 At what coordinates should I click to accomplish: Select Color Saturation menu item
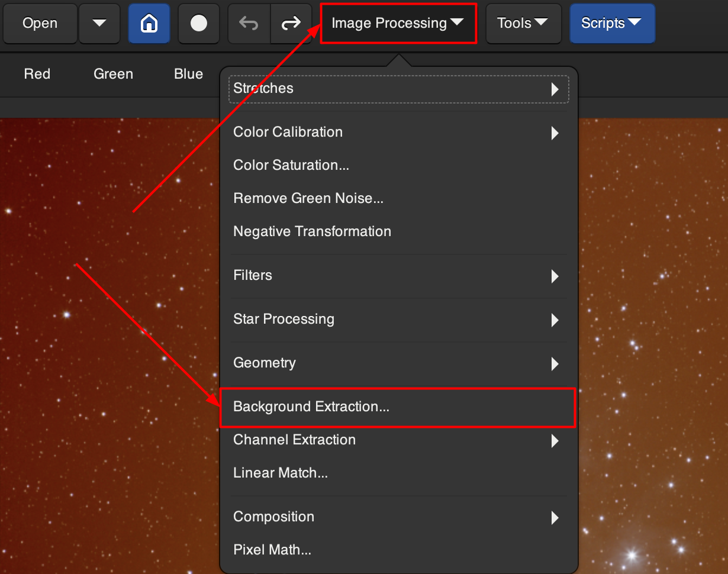pyautogui.click(x=291, y=165)
